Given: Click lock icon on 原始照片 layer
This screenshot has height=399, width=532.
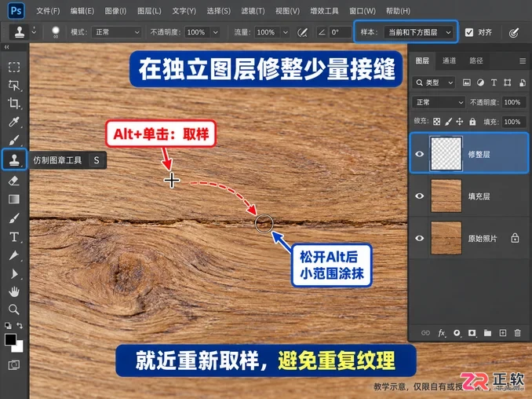Looking at the screenshot, I should [515, 238].
